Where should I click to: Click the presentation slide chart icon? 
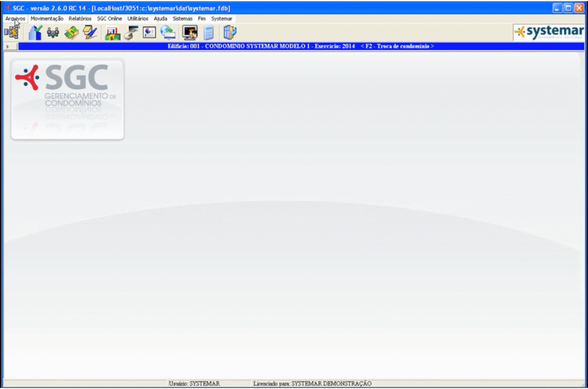[x=149, y=33]
